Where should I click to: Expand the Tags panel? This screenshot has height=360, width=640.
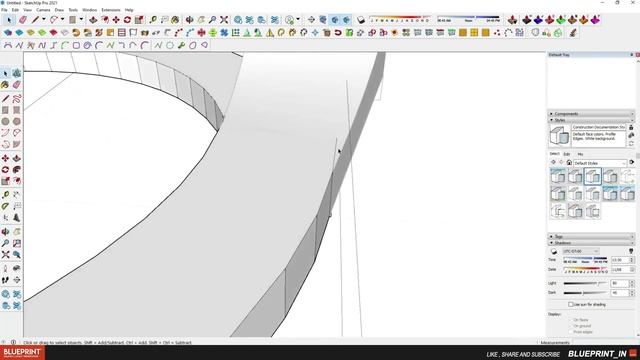pyautogui.click(x=591, y=237)
